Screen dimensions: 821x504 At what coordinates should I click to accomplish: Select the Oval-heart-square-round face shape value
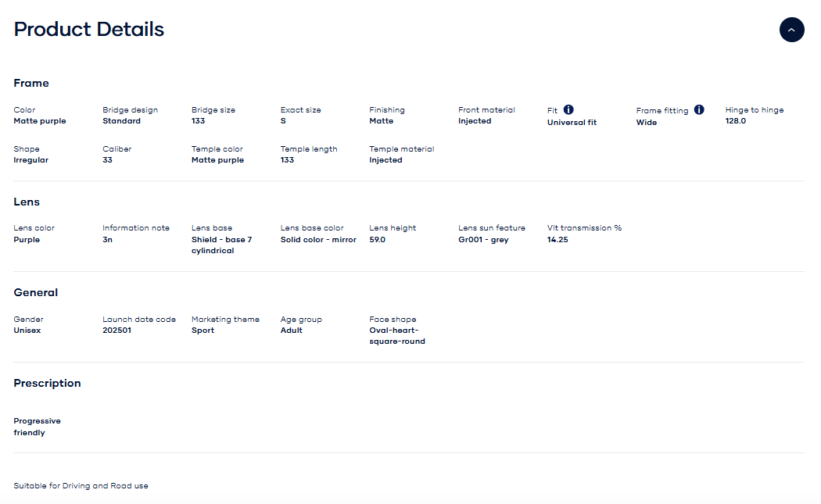[x=396, y=336]
